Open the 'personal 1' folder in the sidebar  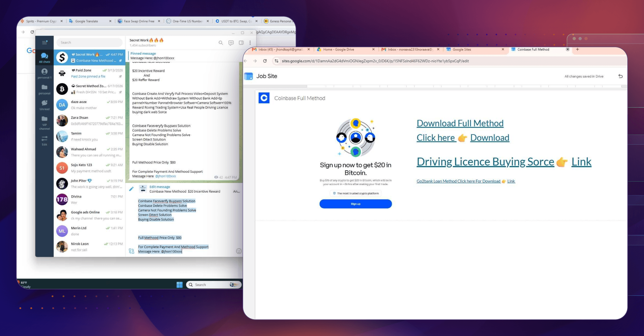(45, 73)
